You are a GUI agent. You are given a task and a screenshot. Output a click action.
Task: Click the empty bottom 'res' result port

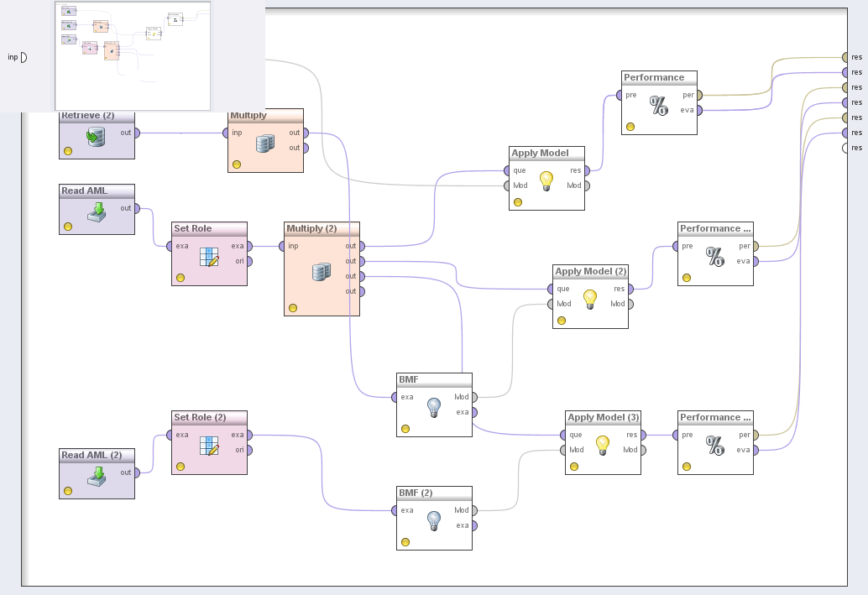tap(844, 148)
